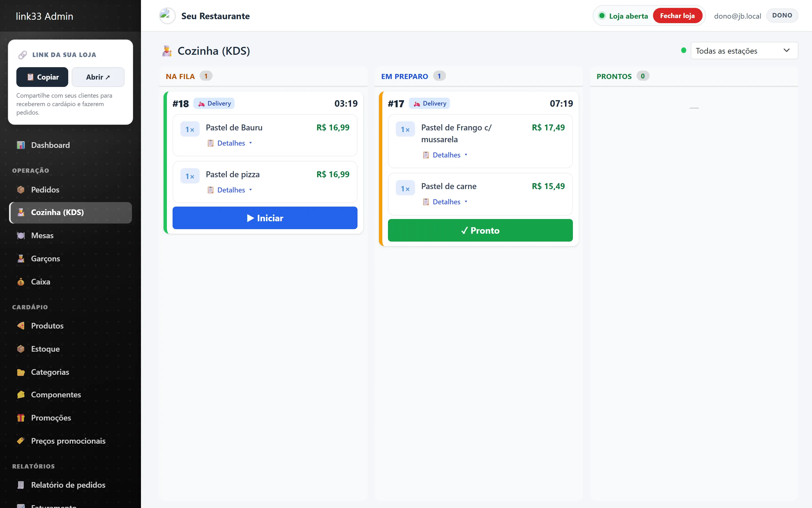
Task: Click the Categorias folder icon
Action: (21, 372)
